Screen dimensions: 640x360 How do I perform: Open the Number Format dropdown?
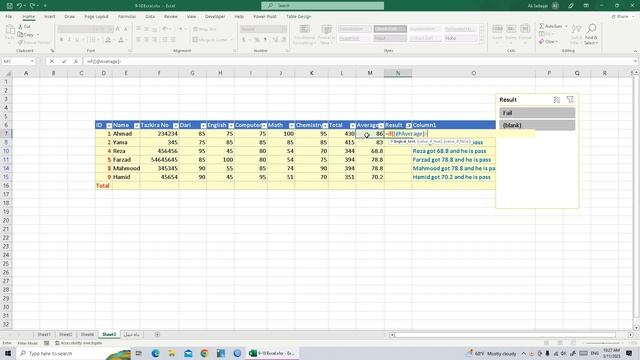pyautogui.click(x=284, y=29)
